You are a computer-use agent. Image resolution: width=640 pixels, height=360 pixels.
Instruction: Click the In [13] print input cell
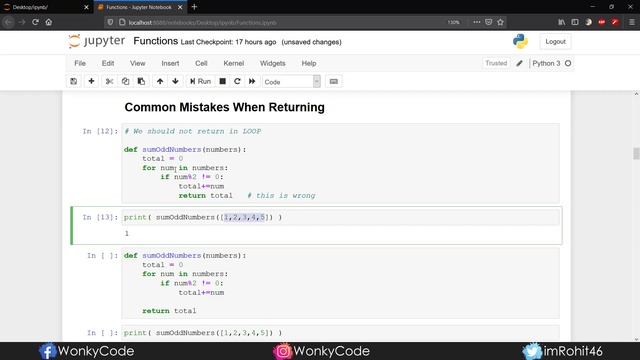(x=340, y=217)
